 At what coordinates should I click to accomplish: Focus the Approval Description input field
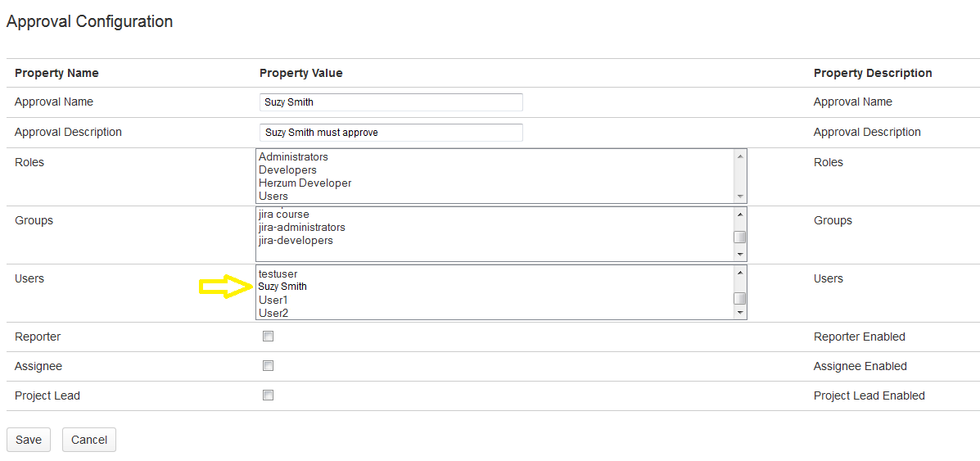coord(391,133)
